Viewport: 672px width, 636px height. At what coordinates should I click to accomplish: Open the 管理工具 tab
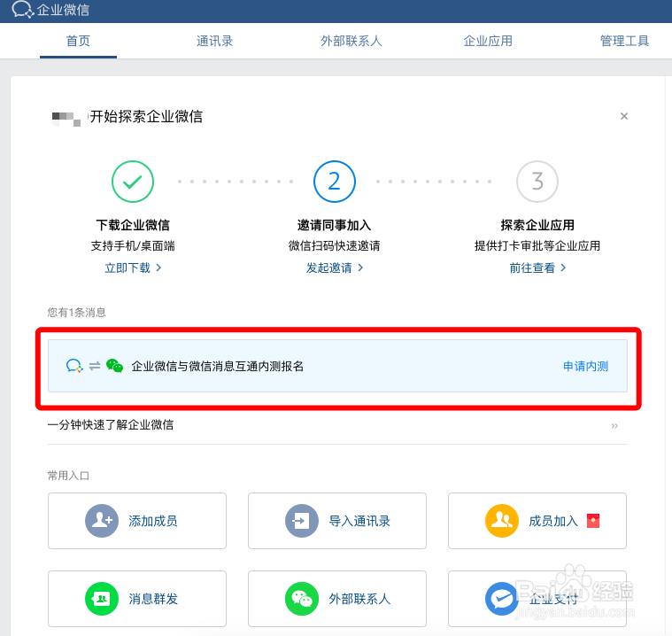click(624, 41)
